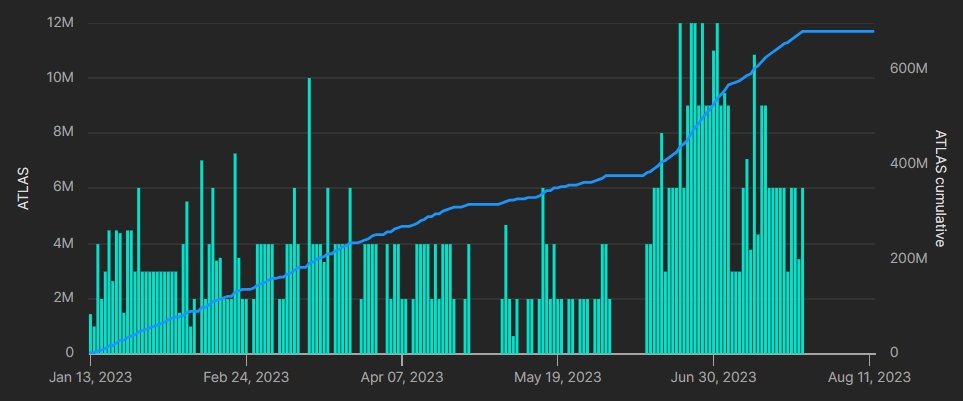Click the 'ATLAS' left axis title
This screenshot has width=963, height=401.
(x=24, y=188)
